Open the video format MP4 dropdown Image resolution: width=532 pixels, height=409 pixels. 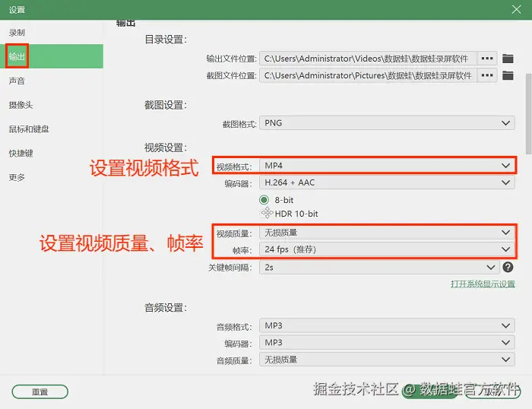click(x=387, y=166)
